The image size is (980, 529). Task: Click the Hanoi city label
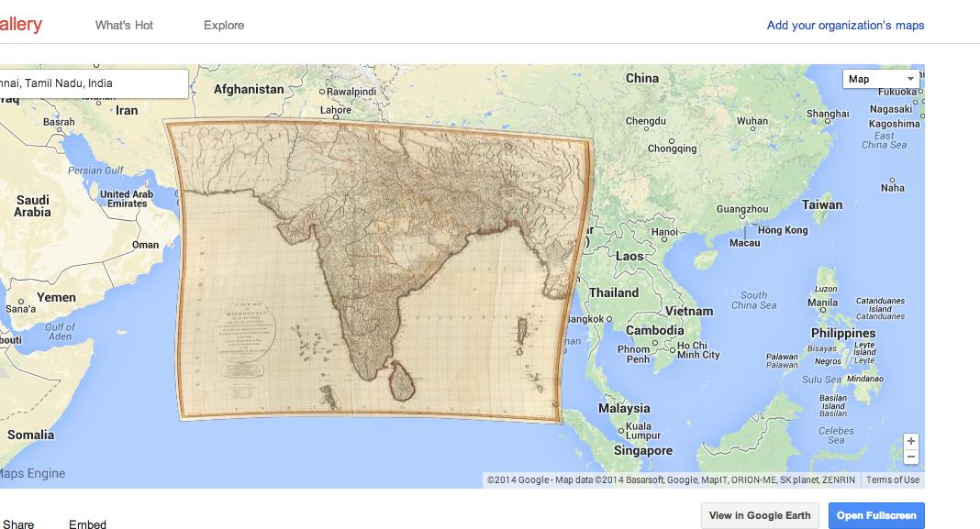coord(664,232)
